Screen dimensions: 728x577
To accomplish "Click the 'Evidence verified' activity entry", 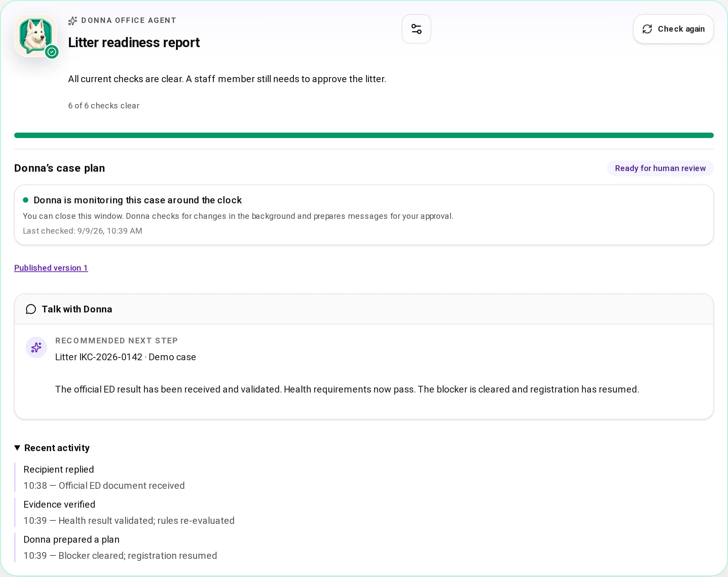I will tap(60, 505).
